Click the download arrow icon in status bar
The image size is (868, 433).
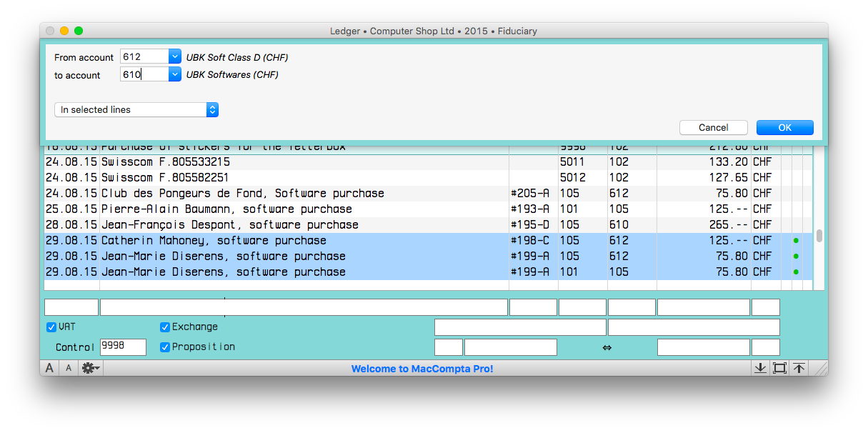pos(760,368)
